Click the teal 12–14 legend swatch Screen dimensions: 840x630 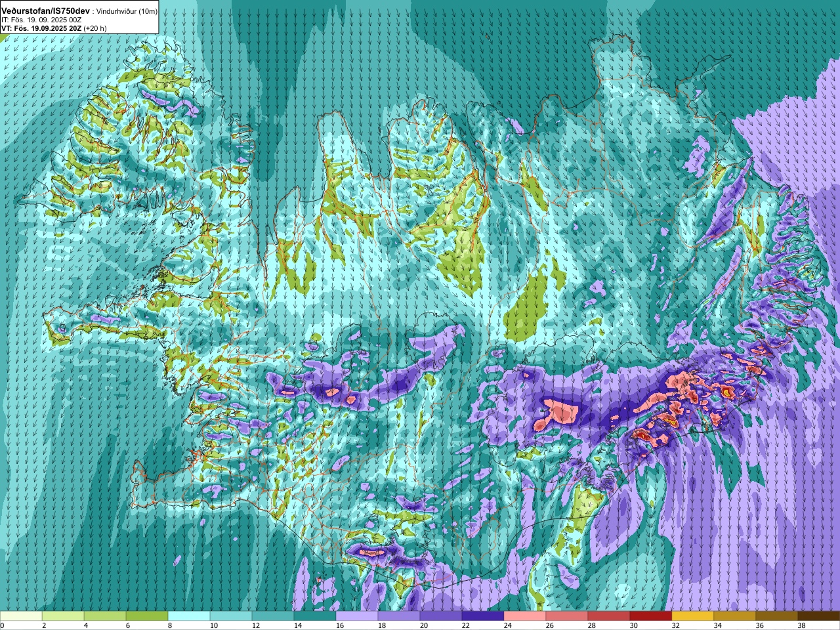click(273, 616)
